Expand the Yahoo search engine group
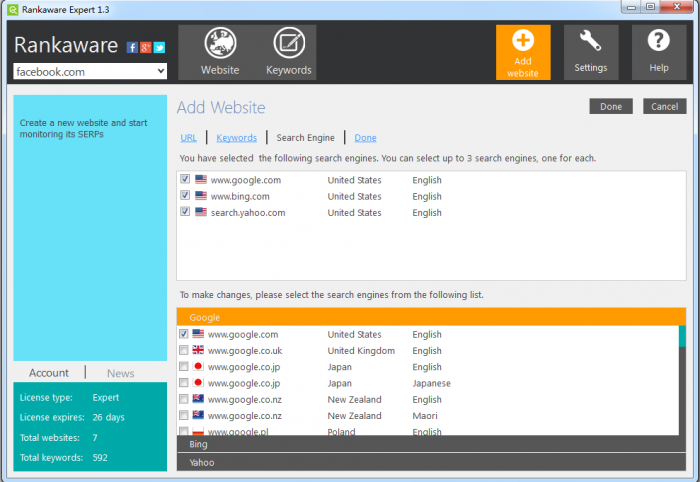This screenshot has height=482, width=700. (431, 462)
